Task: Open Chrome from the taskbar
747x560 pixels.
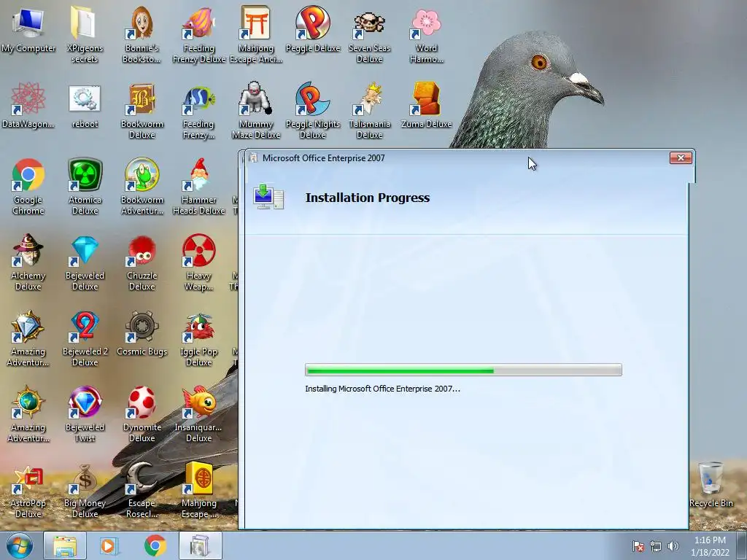Action: click(155, 545)
